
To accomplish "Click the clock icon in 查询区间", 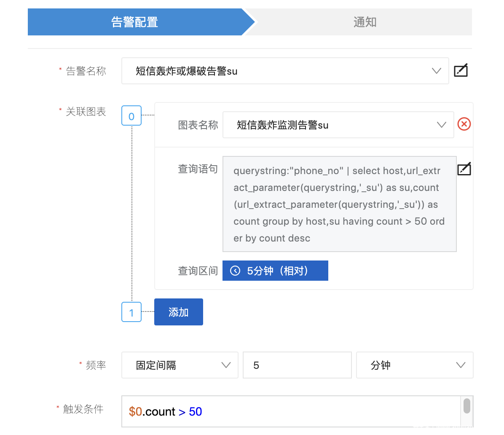I will coord(235,271).
